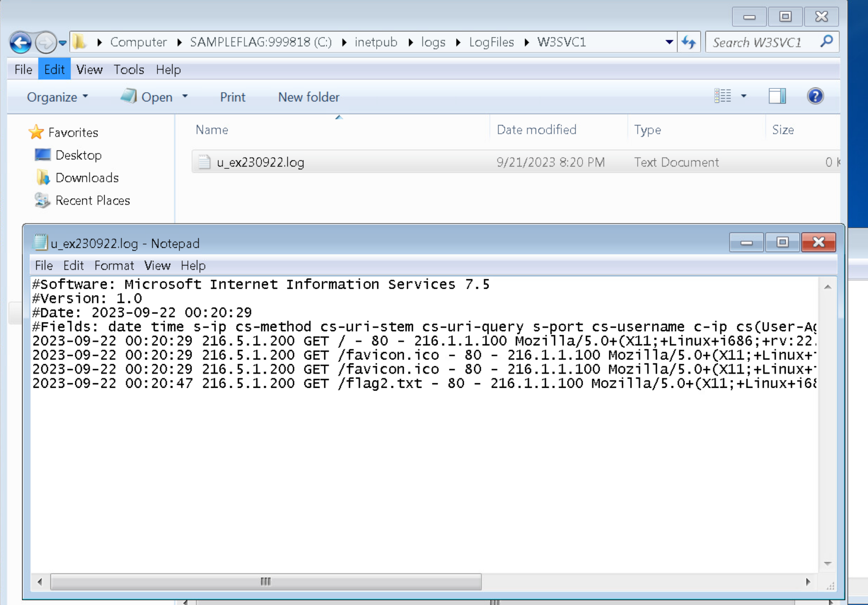This screenshot has width=868, height=605.
Task: Open Explorer help via the question mark icon
Action: coord(815,96)
